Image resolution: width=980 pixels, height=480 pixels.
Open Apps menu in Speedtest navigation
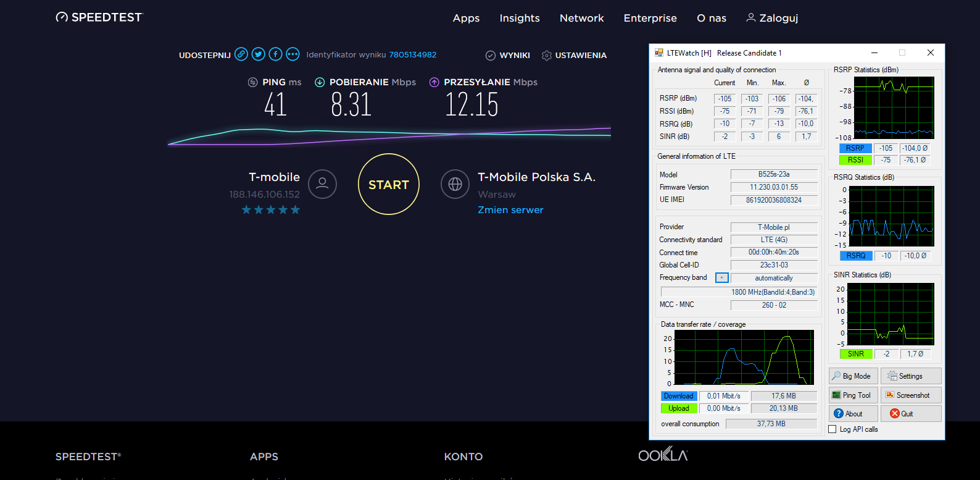pos(466,19)
